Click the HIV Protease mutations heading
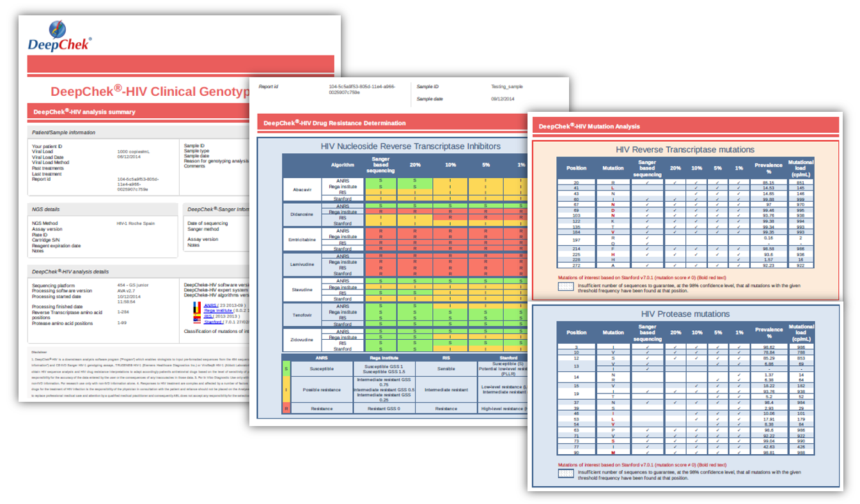Screen dimensions: 860x504 685,314
